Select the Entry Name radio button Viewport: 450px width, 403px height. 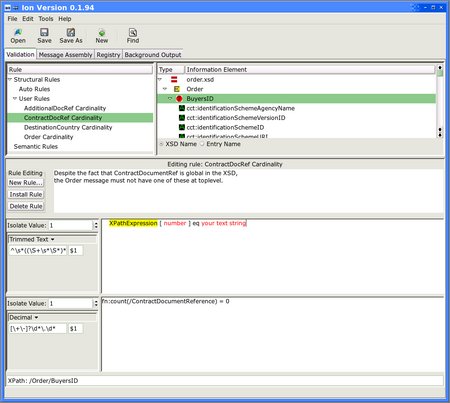pos(202,144)
